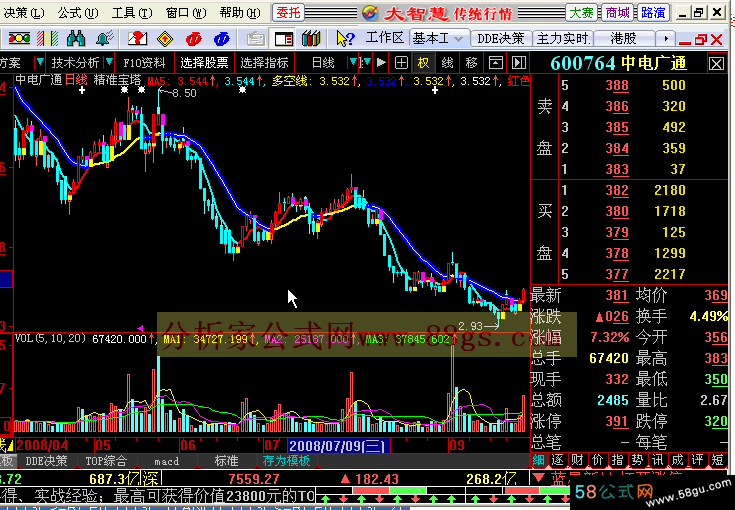Click the striped color bars icon

click(x=47, y=38)
